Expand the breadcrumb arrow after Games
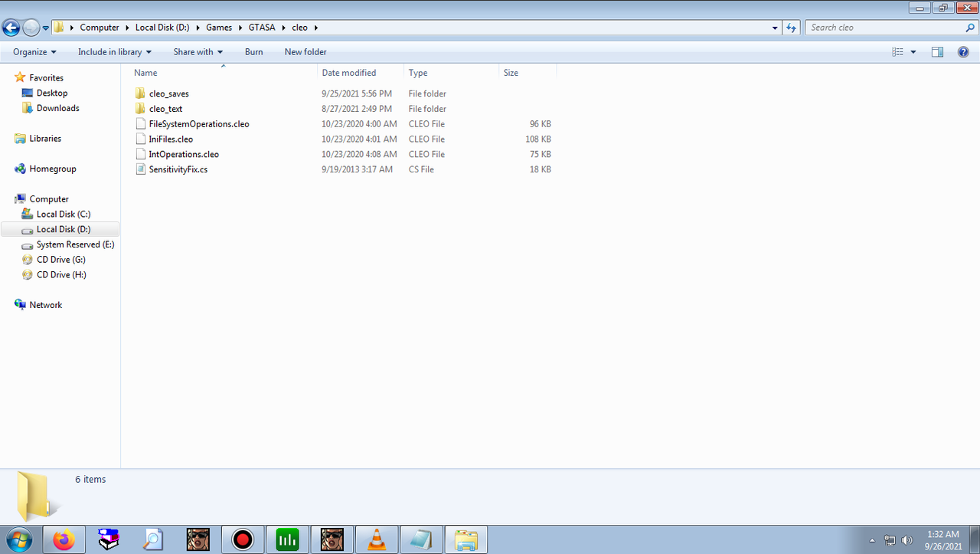This screenshot has width=980, height=554. point(240,28)
